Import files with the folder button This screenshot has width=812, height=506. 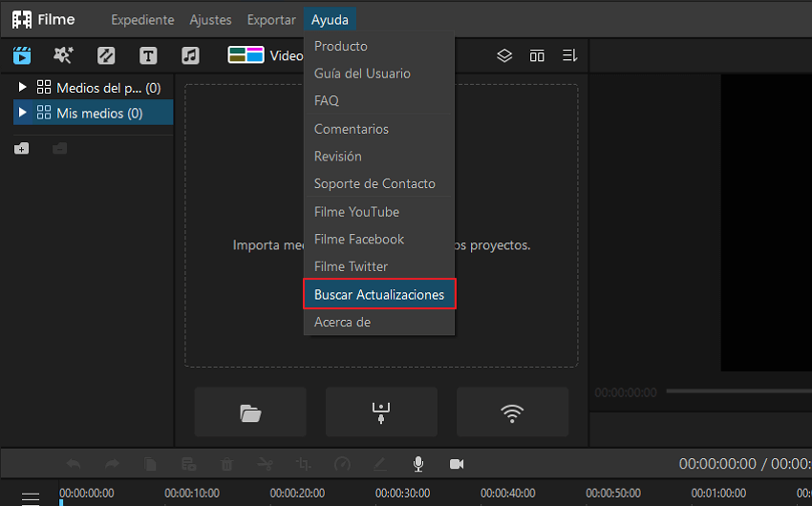point(250,412)
